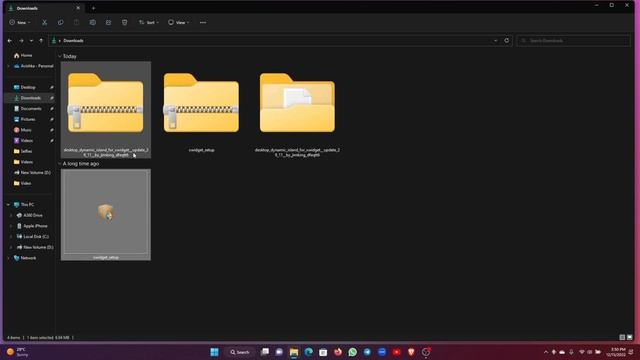Click the Downloads address bar path
640x360 pixels.
click(73, 41)
